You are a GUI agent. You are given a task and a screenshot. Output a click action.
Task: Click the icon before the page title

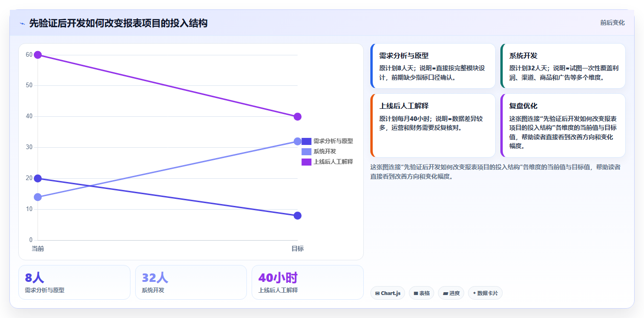tap(22, 23)
